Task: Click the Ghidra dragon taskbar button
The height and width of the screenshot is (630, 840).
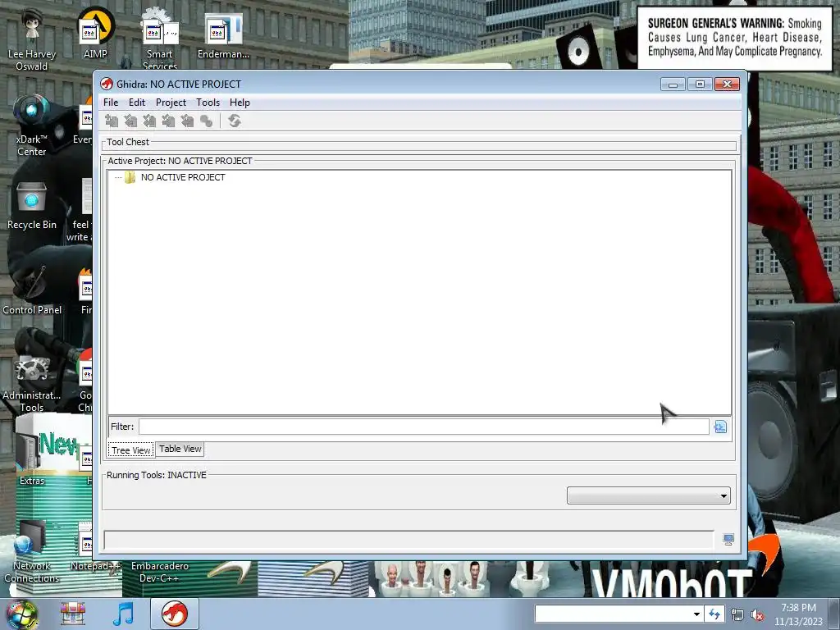Action: [x=175, y=614]
